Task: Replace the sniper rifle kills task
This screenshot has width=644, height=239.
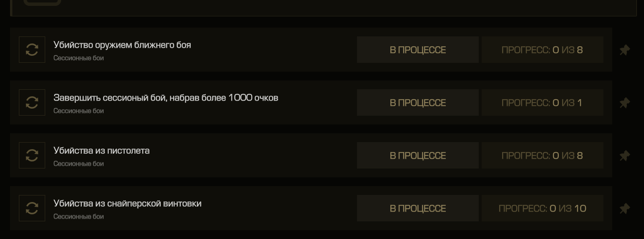Action: (32, 208)
